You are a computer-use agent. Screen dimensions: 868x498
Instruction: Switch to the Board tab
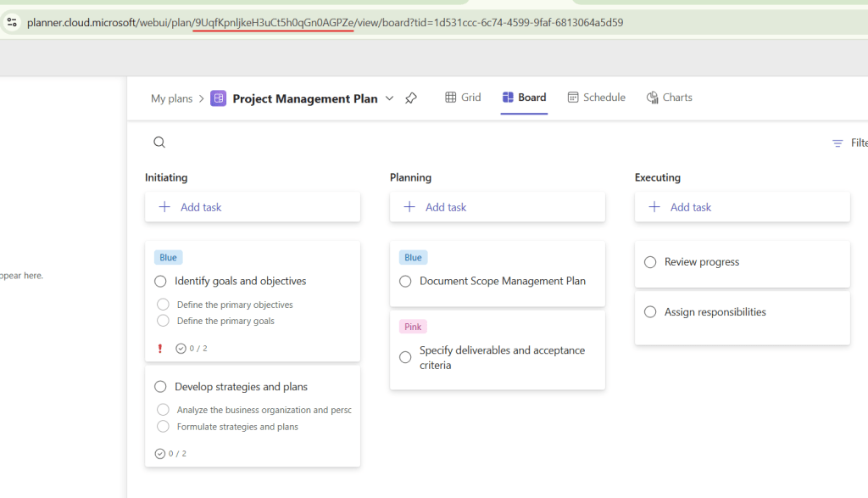click(524, 97)
